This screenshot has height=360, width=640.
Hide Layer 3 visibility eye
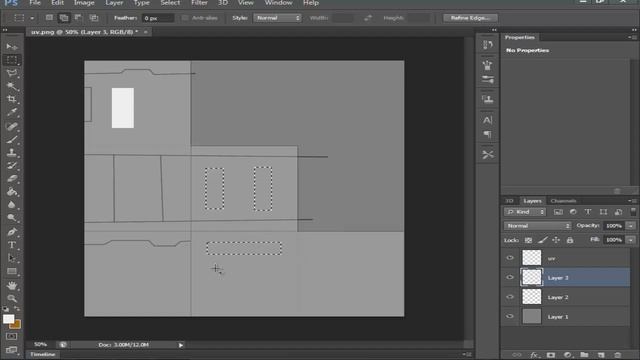click(x=510, y=277)
